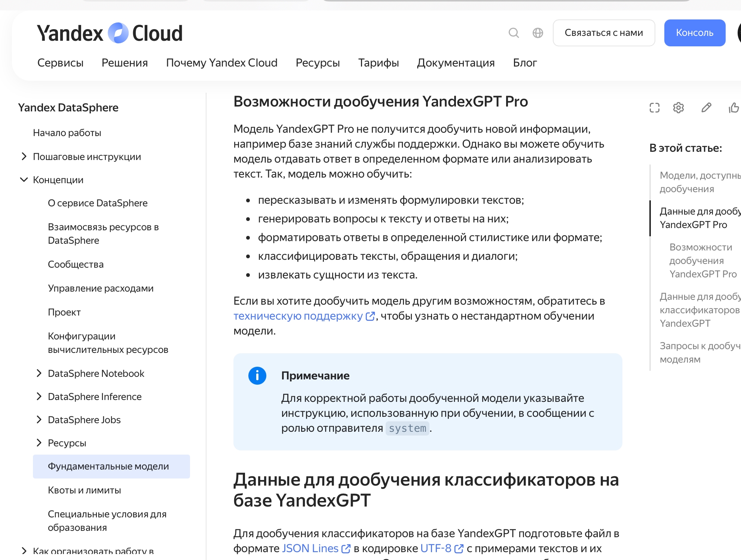Open Квоты и лимиты page
741x560 pixels.
tap(84, 490)
